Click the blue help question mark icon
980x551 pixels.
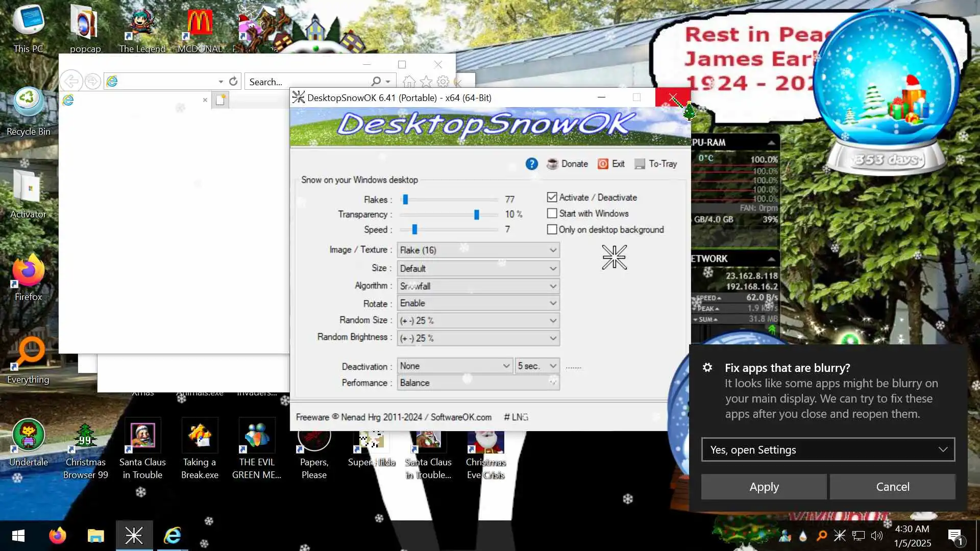pyautogui.click(x=531, y=164)
